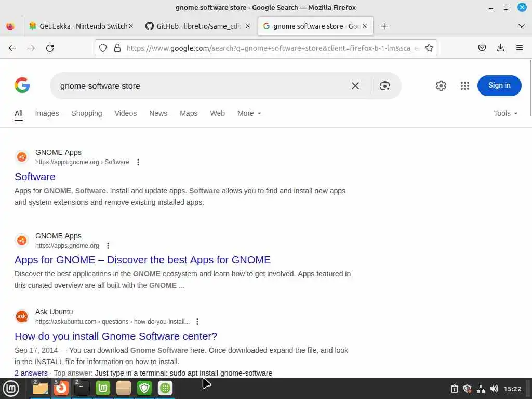Open options for apps.gnome.org result

pos(108,246)
